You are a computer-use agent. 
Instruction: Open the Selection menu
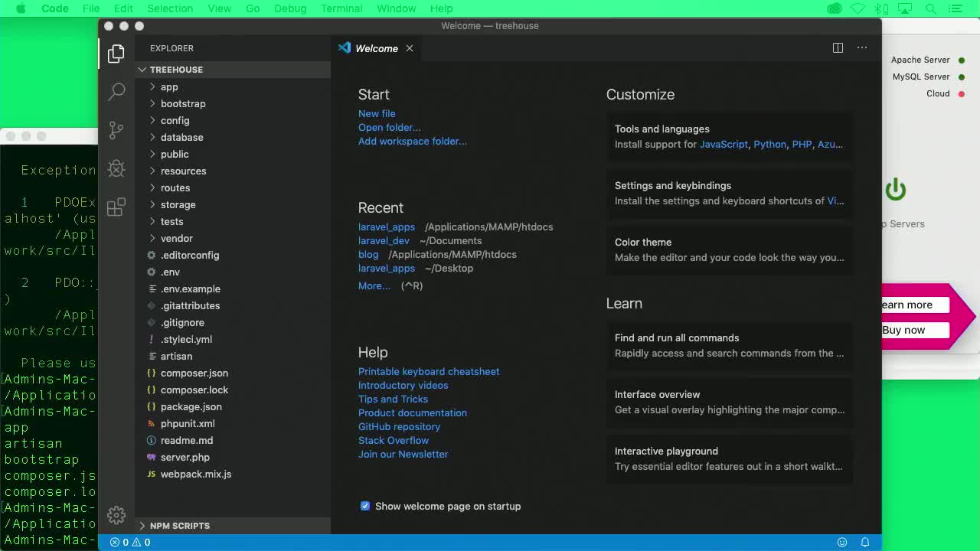tap(170, 8)
